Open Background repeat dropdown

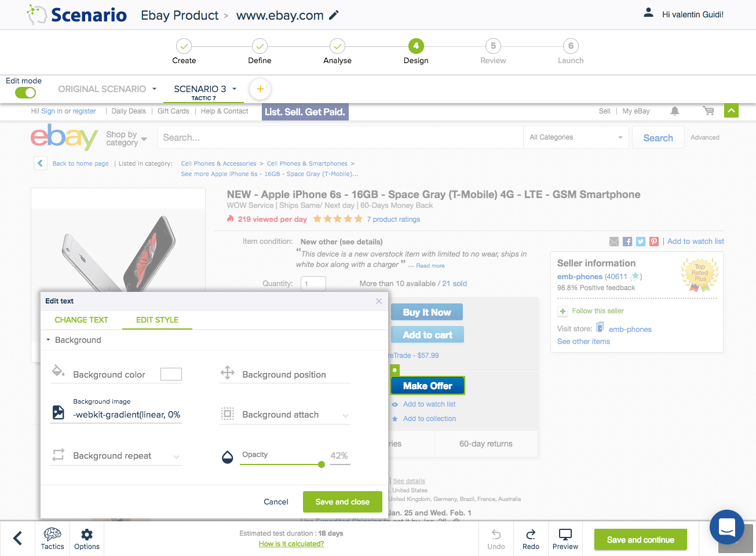click(x=177, y=456)
